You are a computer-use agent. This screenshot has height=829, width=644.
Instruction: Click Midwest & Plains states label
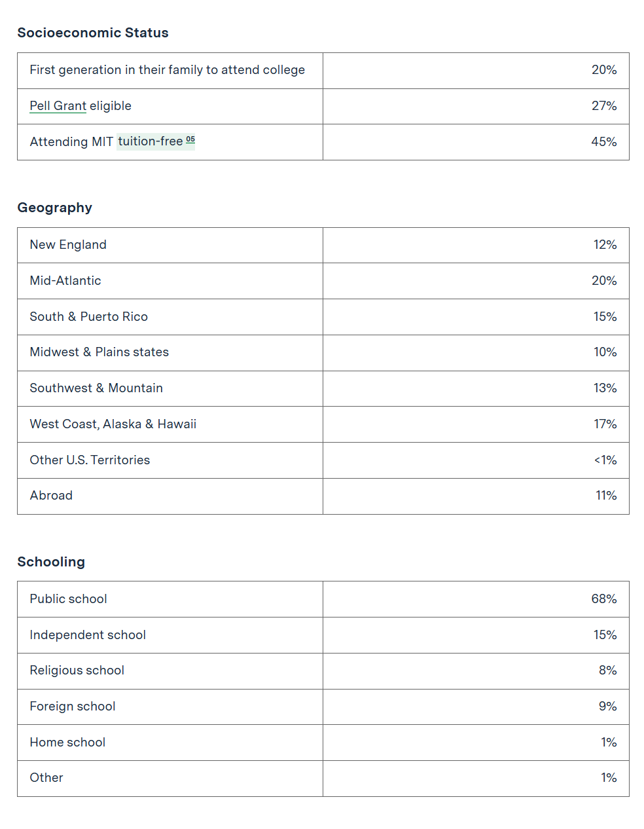tap(99, 352)
